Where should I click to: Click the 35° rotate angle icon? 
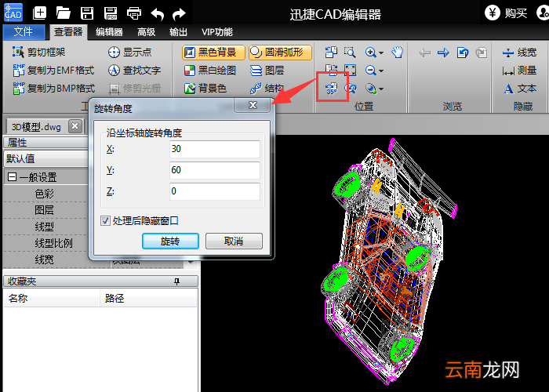(x=331, y=88)
